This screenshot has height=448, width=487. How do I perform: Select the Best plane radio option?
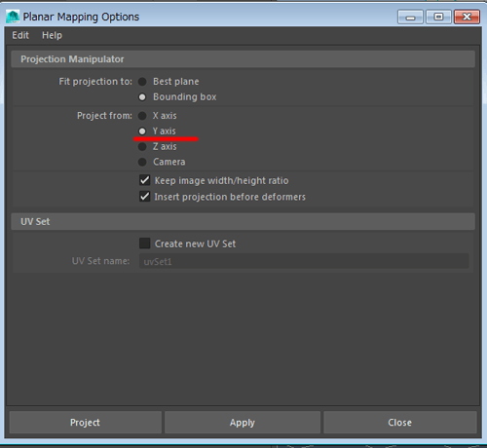pyautogui.click(x=142, y=82)
